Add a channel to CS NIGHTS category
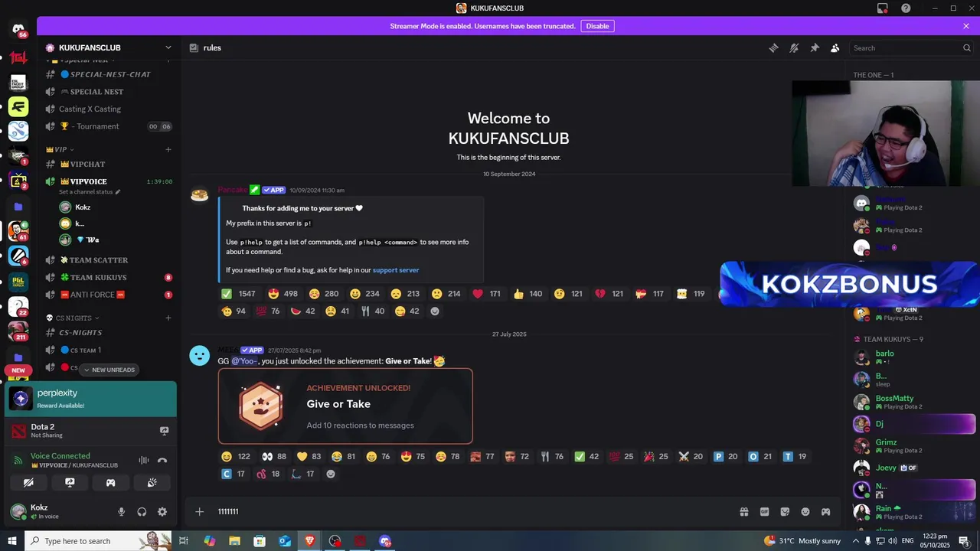 tap(168, 318)
